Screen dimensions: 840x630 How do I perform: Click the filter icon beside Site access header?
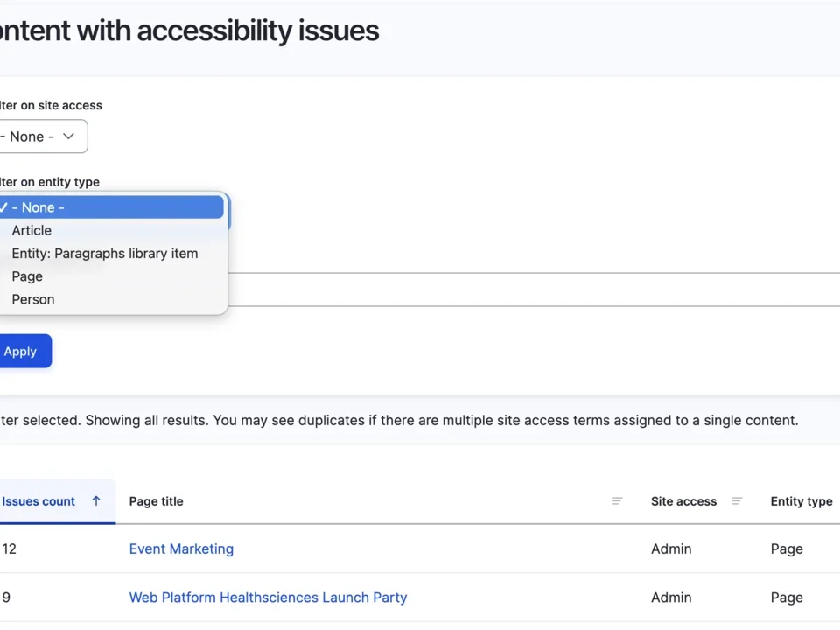737,501
